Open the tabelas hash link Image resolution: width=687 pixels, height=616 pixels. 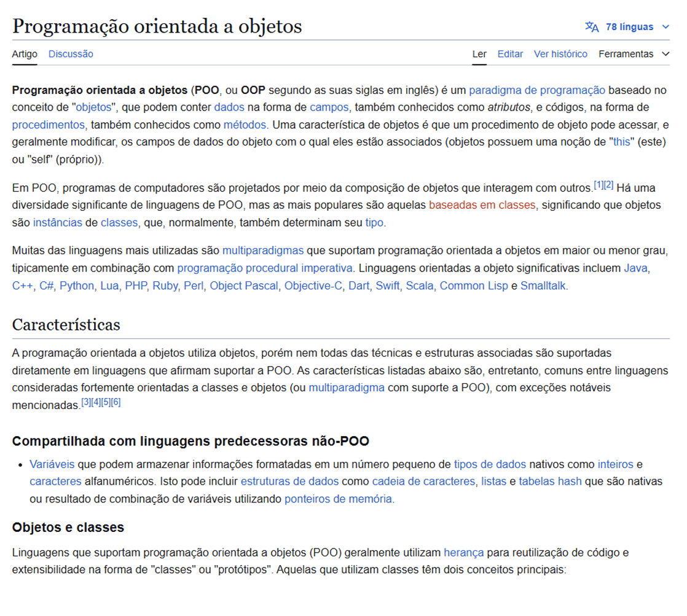pos(550,481)
